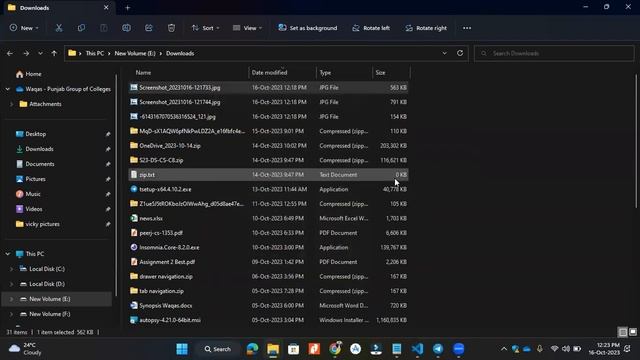The image size is (640, 360).
Task: Open vicky pictures folder
Action: (x=38, y=224)
